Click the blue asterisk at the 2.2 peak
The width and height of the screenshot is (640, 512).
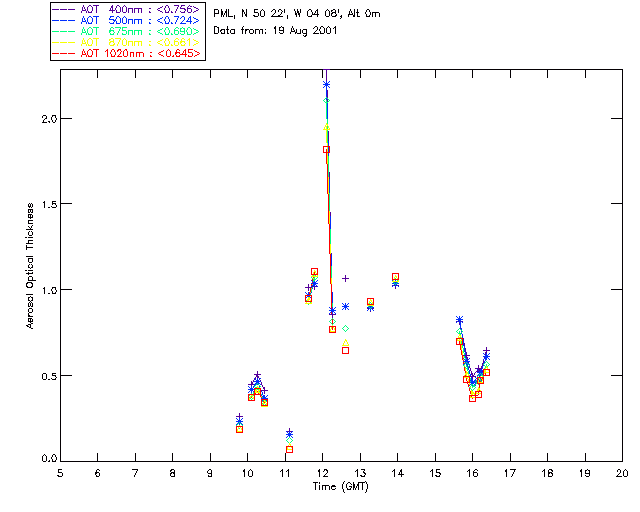[x=326, y=85]
